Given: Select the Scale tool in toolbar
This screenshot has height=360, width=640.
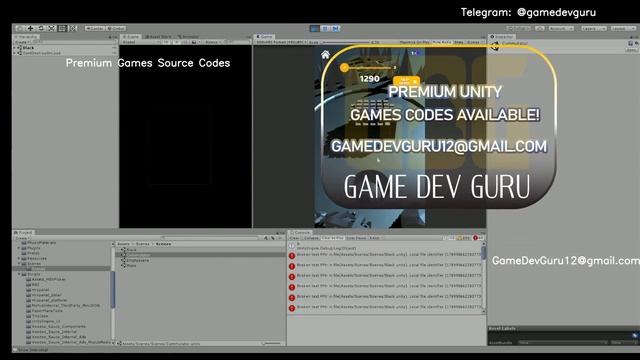Looking at the screenshot, I should [51, 28].
